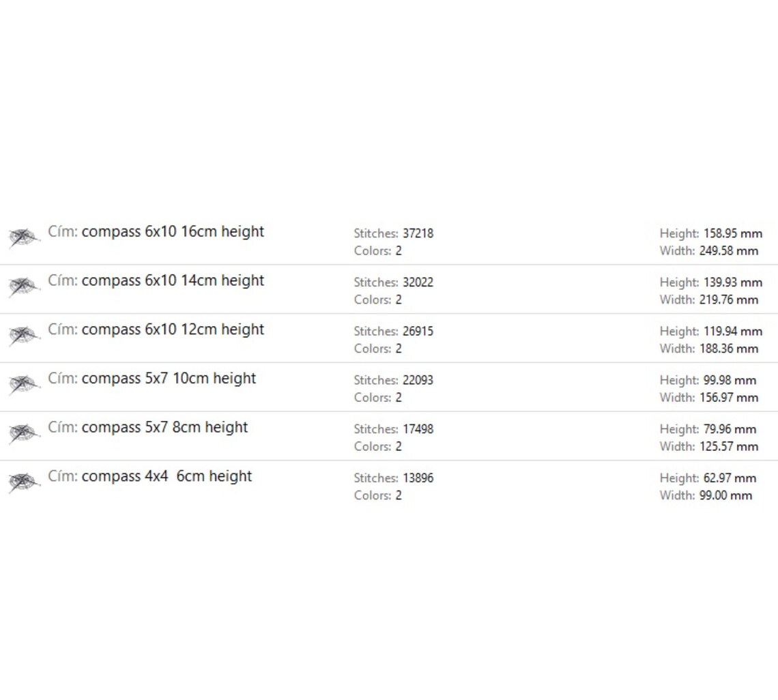Select the title 'compass 6x10 14cm height'
This screenshot has width=778, height=700.
(x=173, y=281)
